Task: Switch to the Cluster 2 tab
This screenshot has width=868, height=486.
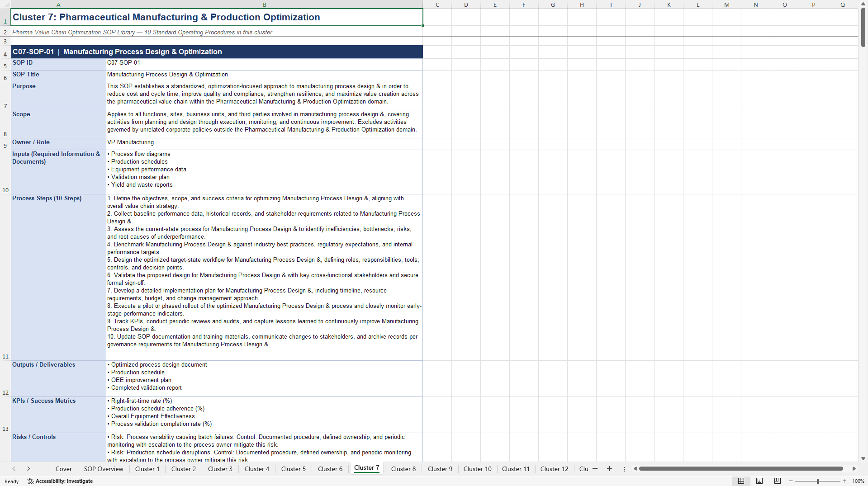Action: 184,469
